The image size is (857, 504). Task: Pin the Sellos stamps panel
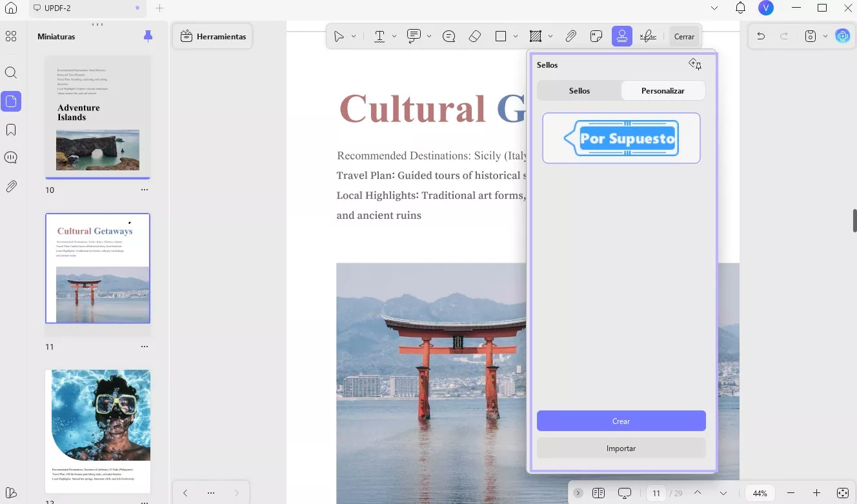pos(695,64)
